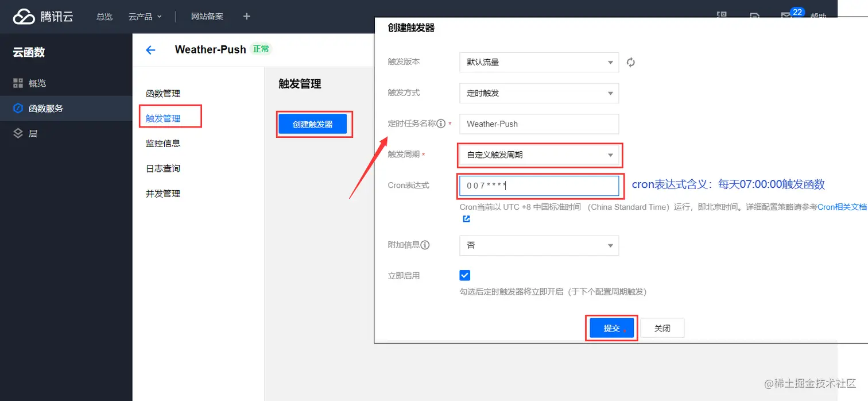Open the 触发方式 dropdown showing 定时触发
The height and width of the screenshot is (401, 868).
539,93
